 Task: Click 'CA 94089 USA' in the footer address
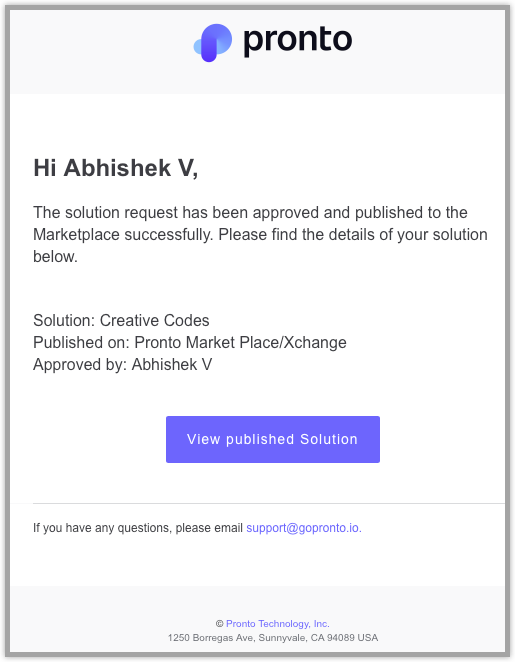pos(344,638)
